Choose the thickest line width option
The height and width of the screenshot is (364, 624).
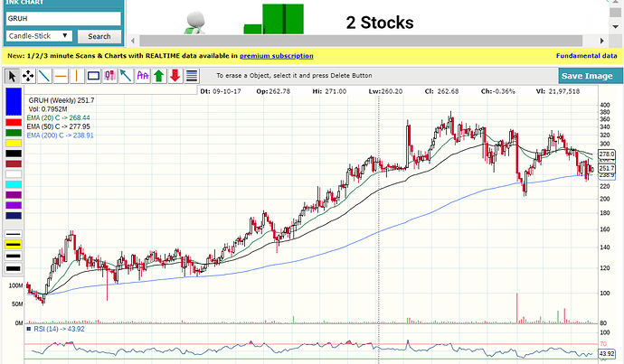pyautogui.click(x=14, y=267)
